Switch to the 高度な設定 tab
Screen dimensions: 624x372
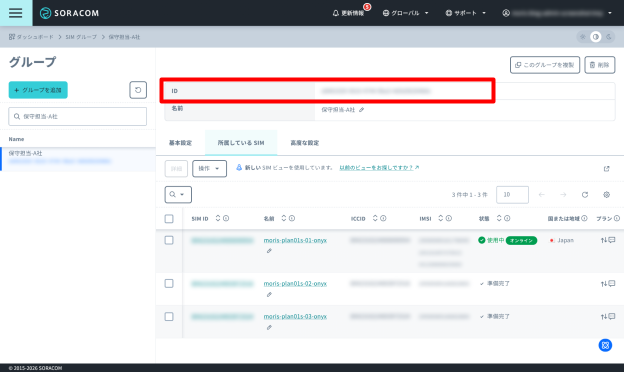pos(304,143)
